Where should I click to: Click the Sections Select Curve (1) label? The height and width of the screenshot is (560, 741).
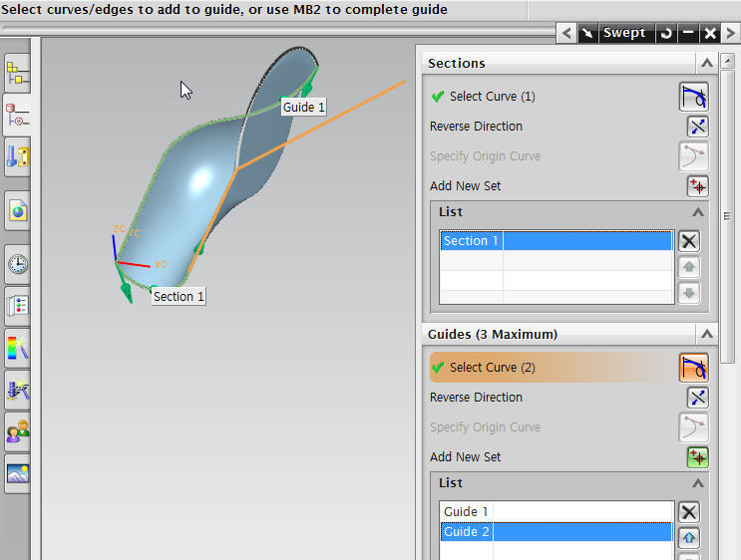click(493, 97)
